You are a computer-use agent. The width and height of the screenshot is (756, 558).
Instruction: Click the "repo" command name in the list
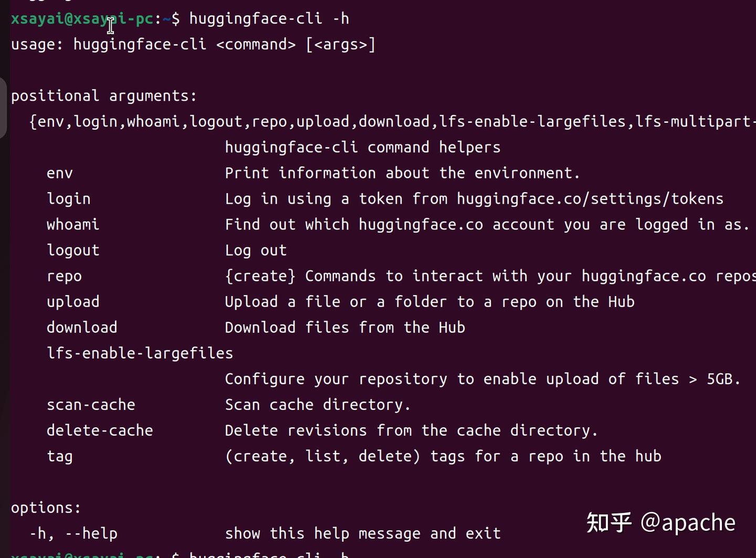[x=64, y=276]
